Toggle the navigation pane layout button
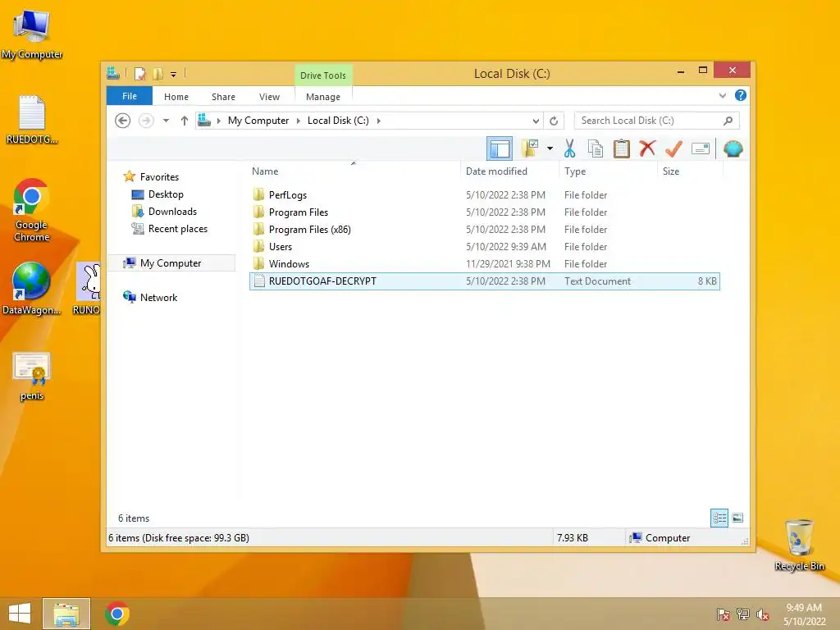840x630 pixels. point(500,149)
